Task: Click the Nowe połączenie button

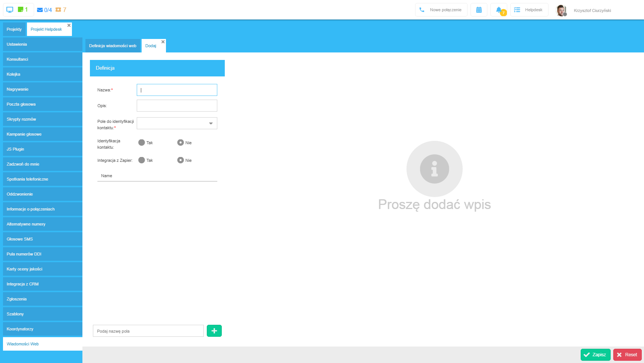Action: click(441, 10)
